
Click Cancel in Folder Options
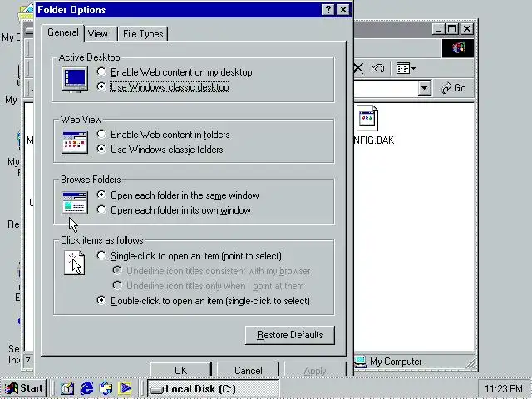pos(248,369)
